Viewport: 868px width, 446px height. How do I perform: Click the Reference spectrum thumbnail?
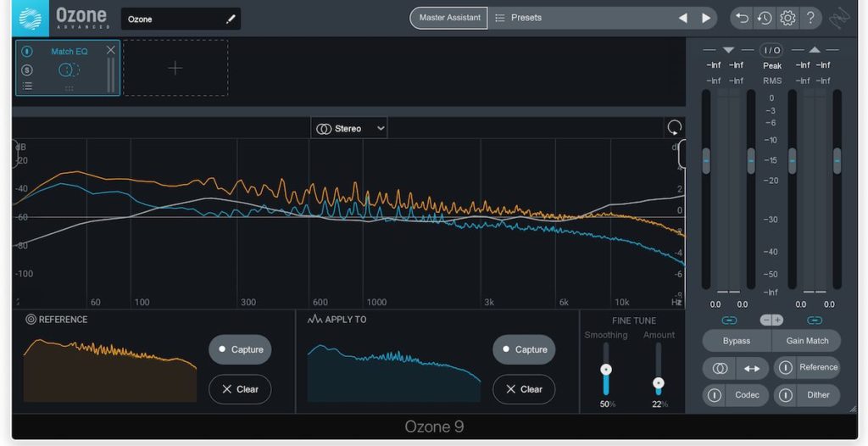(109, 371)
